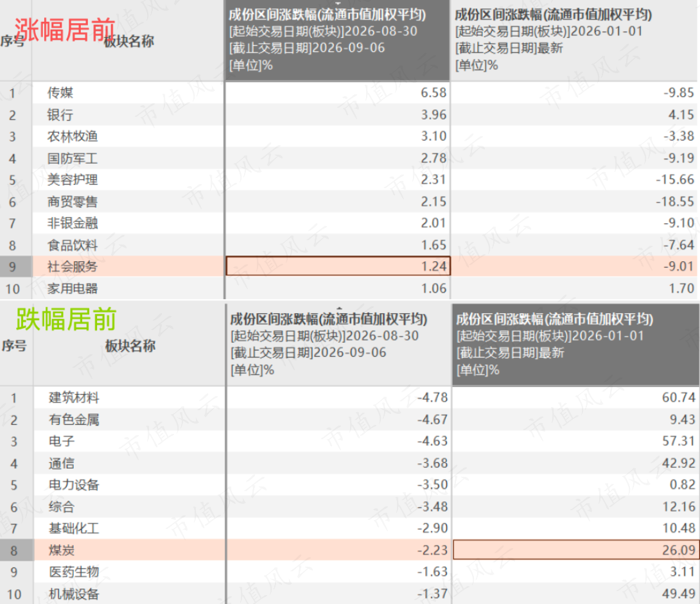Select 60.74 year-to-date value for 建筑材料
The width and height of the screenshot is (700, 604).
click(679, 397)
